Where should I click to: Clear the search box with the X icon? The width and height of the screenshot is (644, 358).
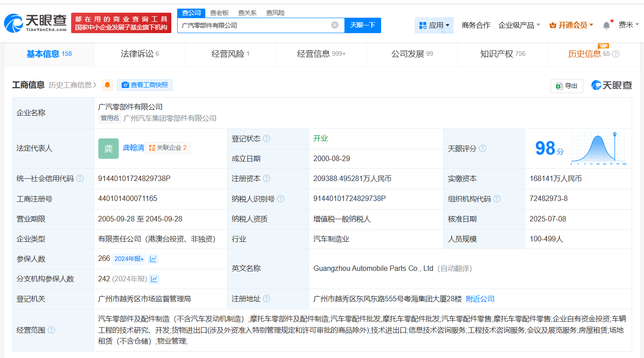[334, 25]
